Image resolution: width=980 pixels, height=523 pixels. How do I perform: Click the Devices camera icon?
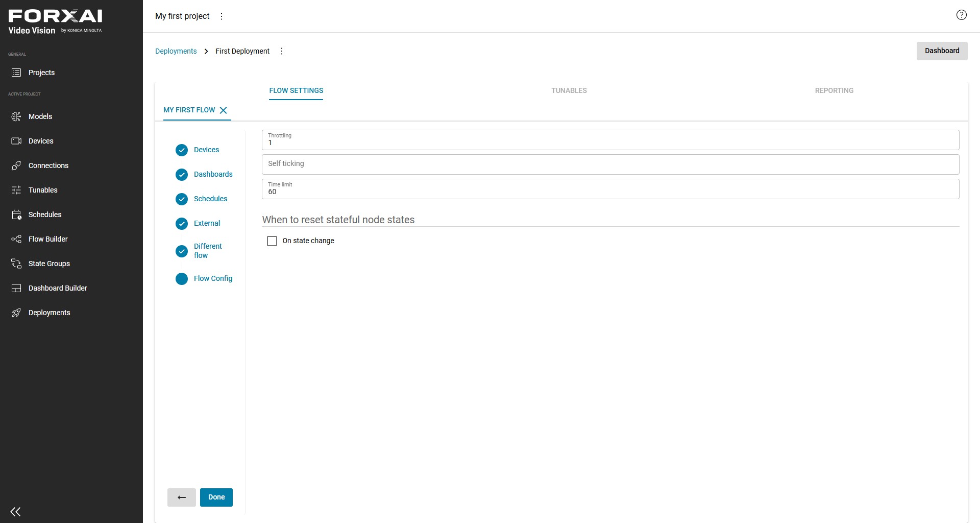[x=16, y=141]
